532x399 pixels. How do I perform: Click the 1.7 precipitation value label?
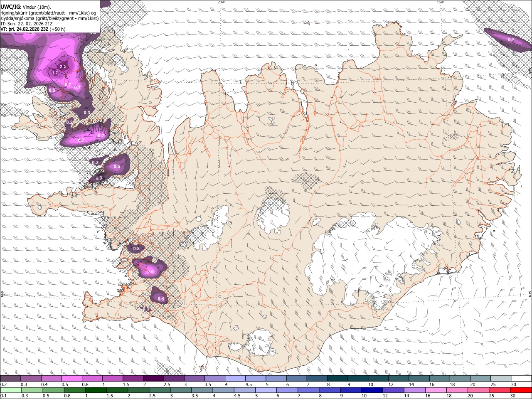pyautogui.click(x=55, y=73)
